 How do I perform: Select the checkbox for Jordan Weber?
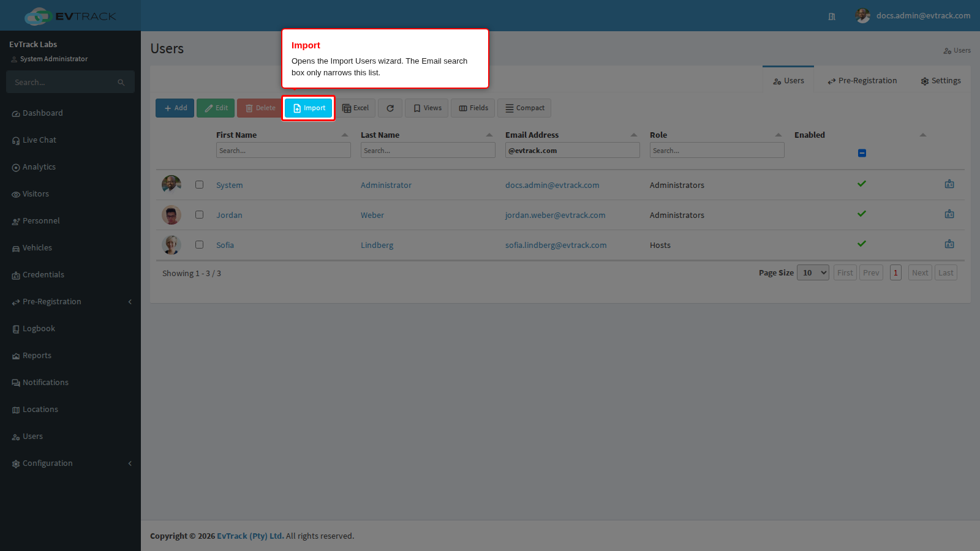199,214
